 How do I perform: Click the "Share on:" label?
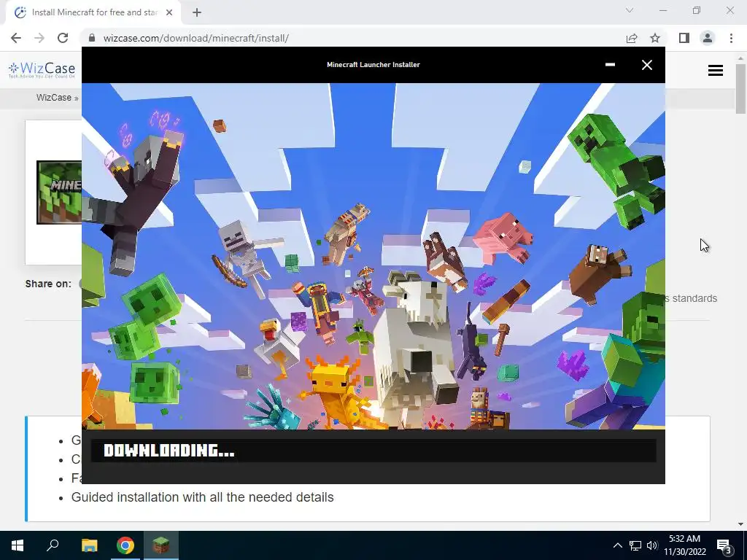(48, 284)
